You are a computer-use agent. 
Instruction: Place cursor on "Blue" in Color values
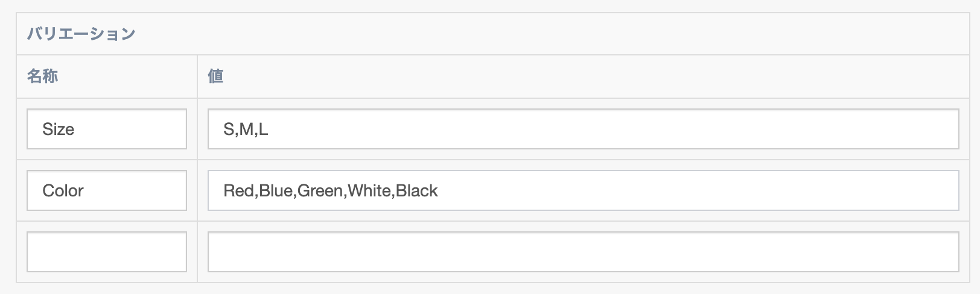click(x=276, y=191)
